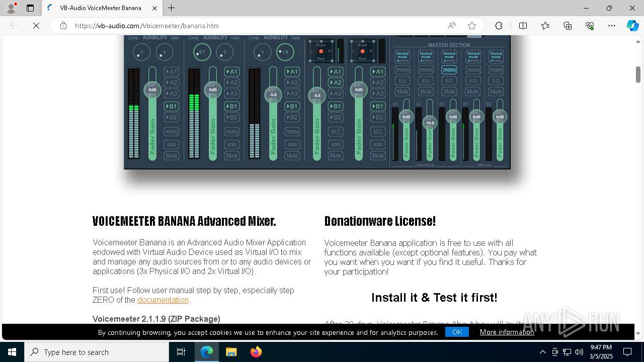
Task: Open Settings and more menu
Action: 612,26
